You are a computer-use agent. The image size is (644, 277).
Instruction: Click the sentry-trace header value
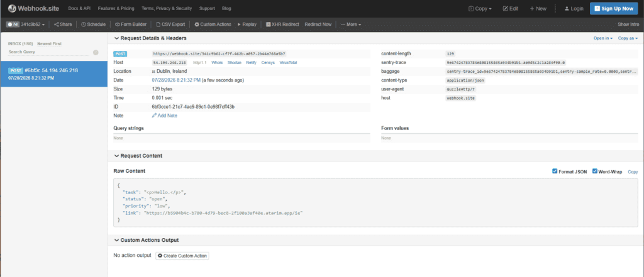pyautogui.click(x=506, y=63)
